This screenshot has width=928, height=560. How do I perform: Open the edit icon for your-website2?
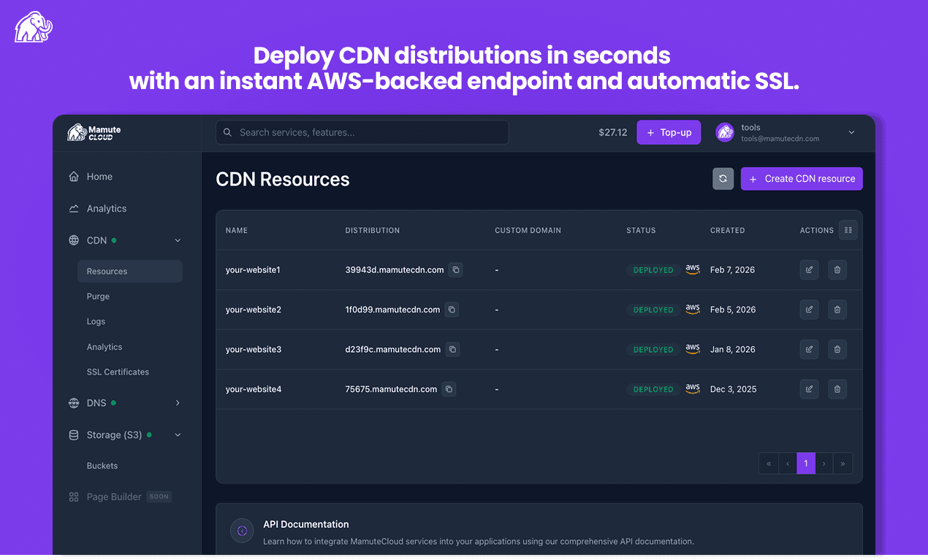809,309
